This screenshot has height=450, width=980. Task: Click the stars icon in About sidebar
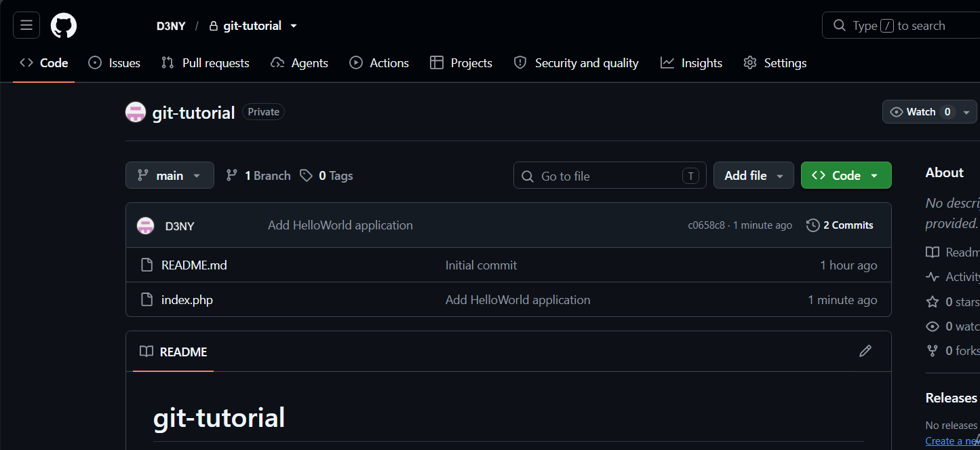point(933,302)
